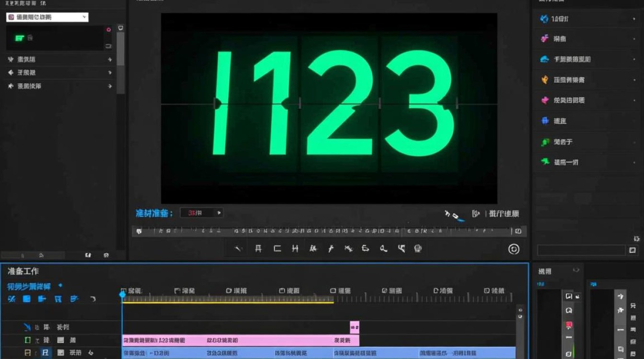Click the 1123 preview display
Image resolution: width=644 pixels, height=359 pixels.
pos(329,108)
